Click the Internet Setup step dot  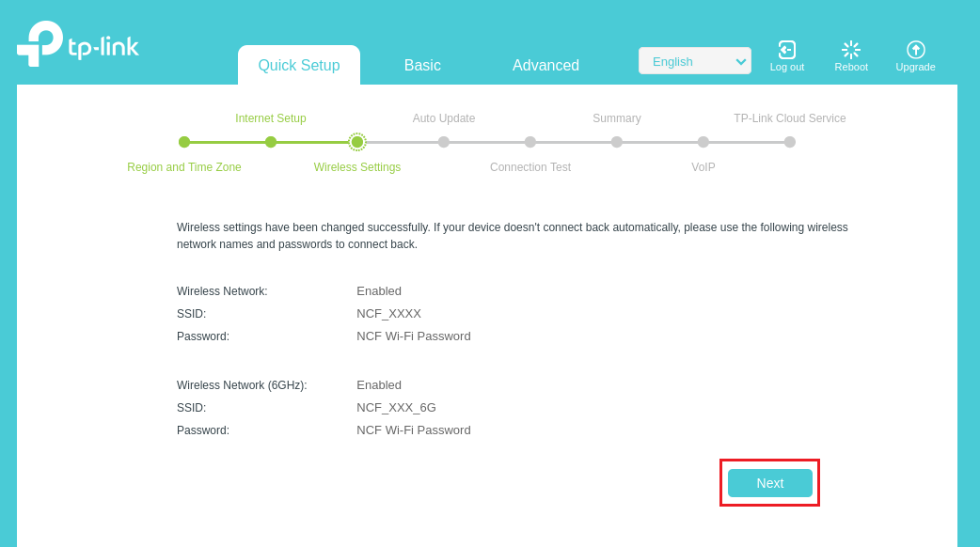point(271,142)
